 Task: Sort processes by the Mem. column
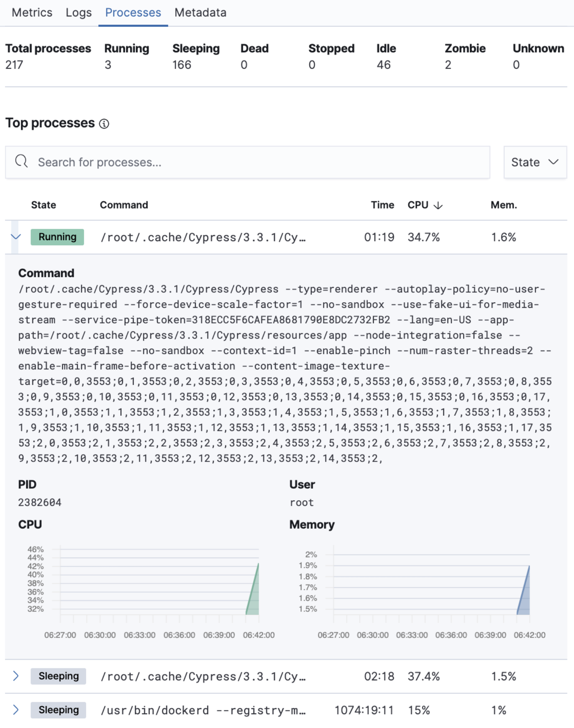point(504,205)
